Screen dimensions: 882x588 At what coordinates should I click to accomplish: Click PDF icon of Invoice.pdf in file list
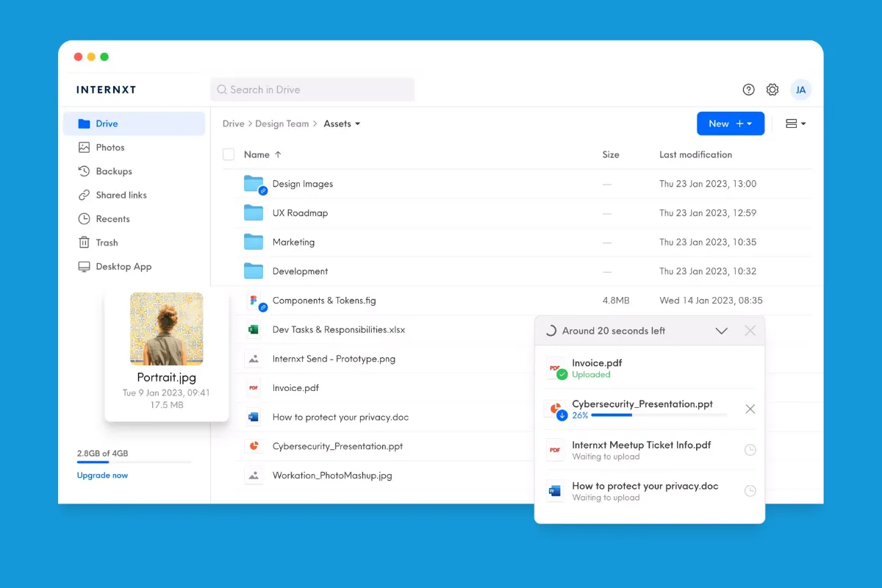[x=254, y=387]
